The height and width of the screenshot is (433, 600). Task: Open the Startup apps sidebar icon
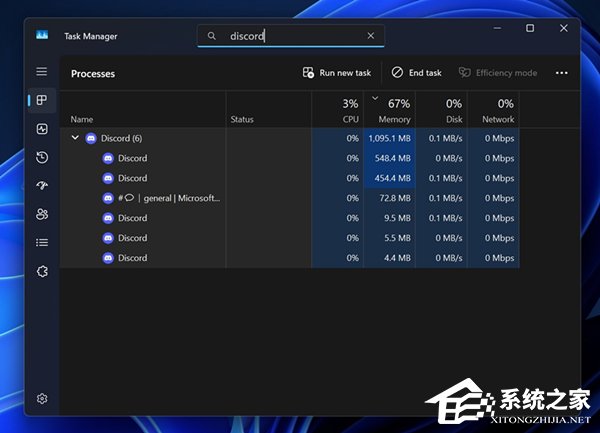click(x=42, y=186)
